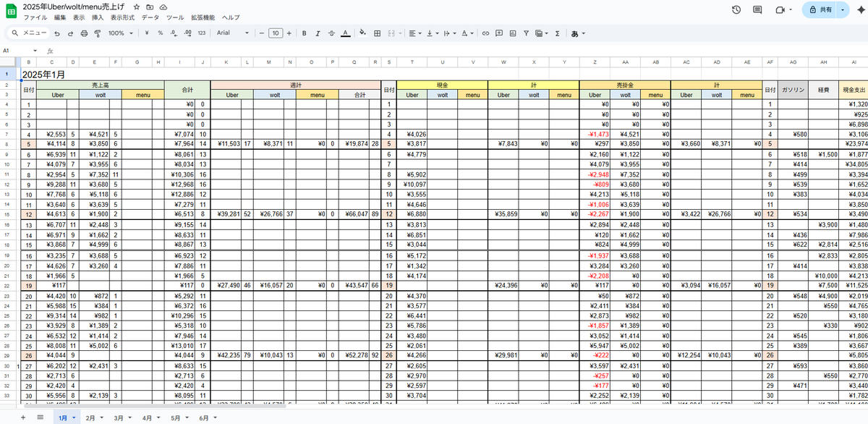Redo the last action

pyautogui.click(x=70, y=33)
